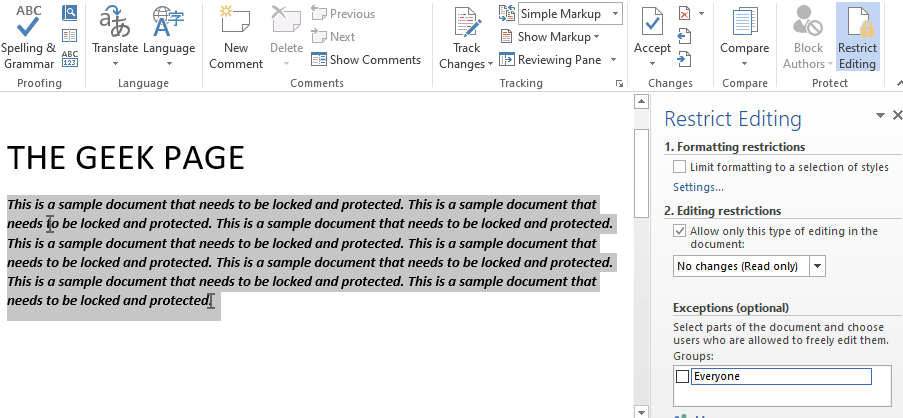Open the Show Markup menu
This screenshot has height=418, width=903.
pyautogui.click(x=550, y=36)
